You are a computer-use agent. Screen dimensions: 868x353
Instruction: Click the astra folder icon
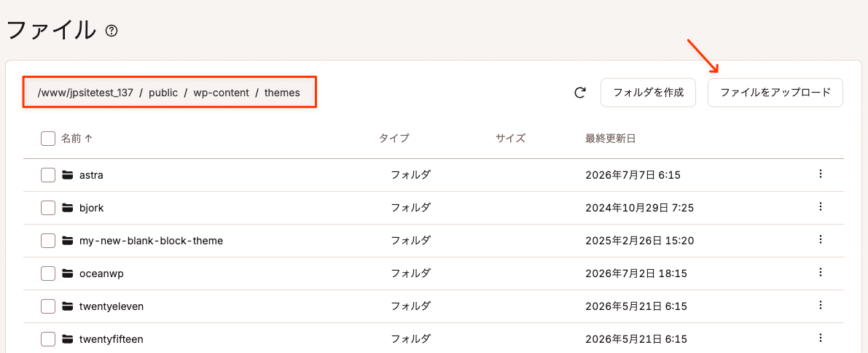[x=68, y=176]
